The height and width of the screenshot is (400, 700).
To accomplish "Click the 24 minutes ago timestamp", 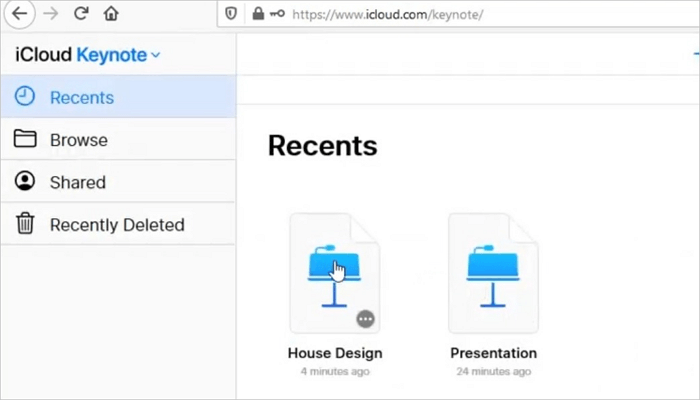I will 493,371.
